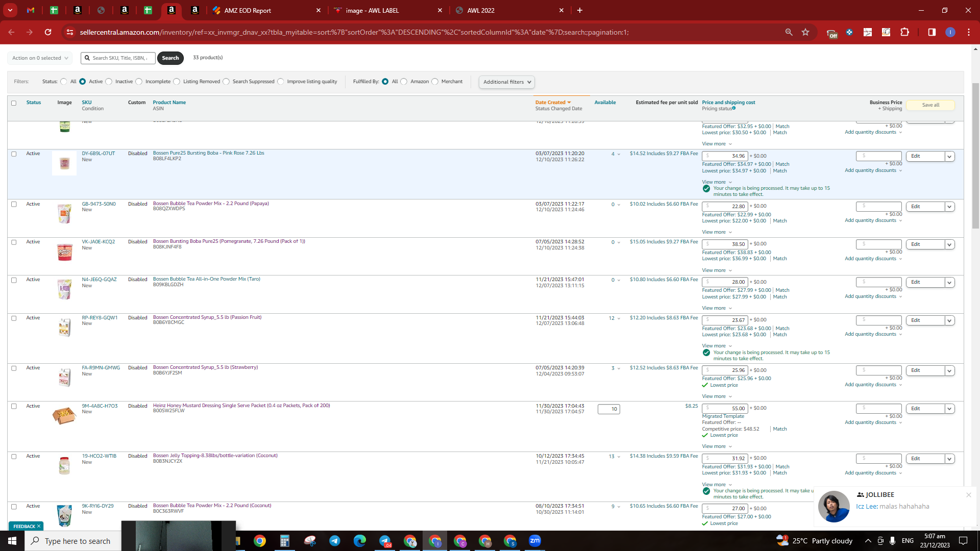Open Telegram from the taskbar

tap(335, 541)
